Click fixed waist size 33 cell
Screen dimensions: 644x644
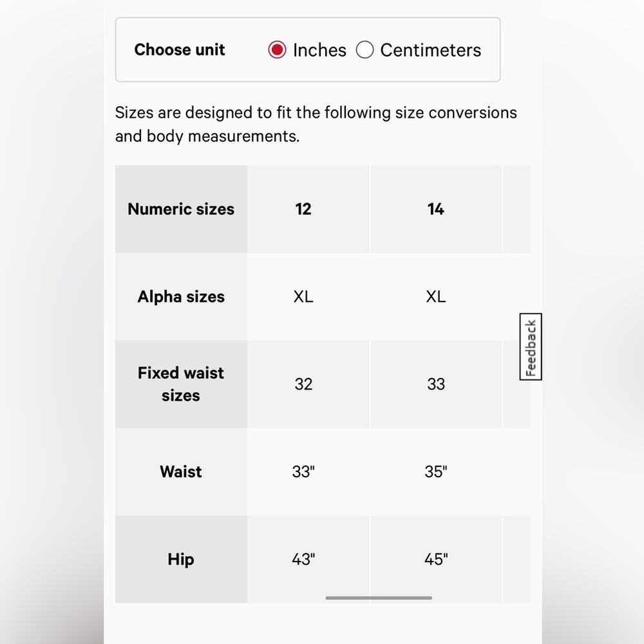[436, 384]
